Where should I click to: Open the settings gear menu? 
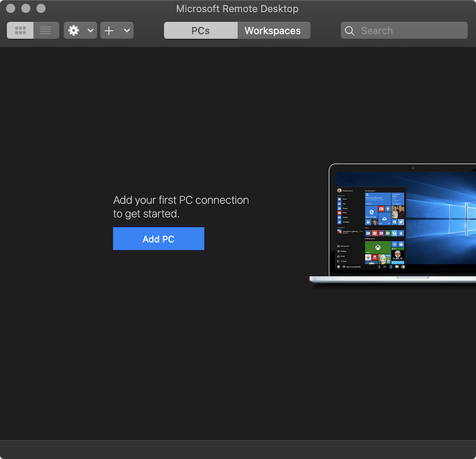point(73,30)
